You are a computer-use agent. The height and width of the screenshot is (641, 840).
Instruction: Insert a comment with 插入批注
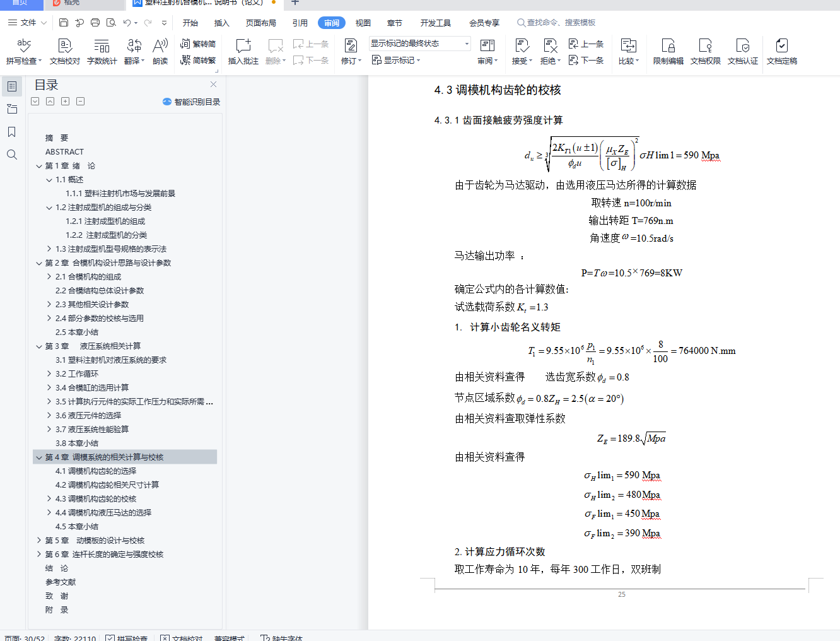click(x=243, y=51)
